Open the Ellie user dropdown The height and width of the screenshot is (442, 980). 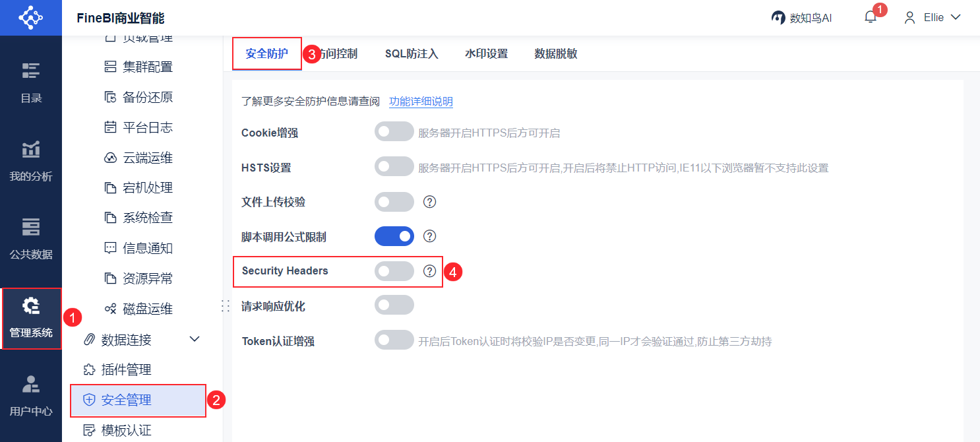click(933, 18)
